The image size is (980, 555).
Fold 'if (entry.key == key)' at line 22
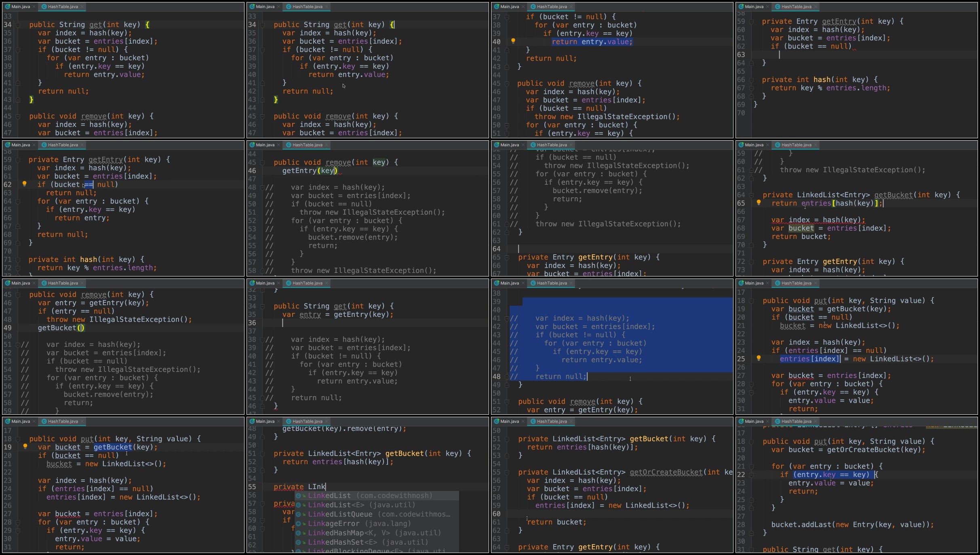pyautogui.click(x=751, y=475)
